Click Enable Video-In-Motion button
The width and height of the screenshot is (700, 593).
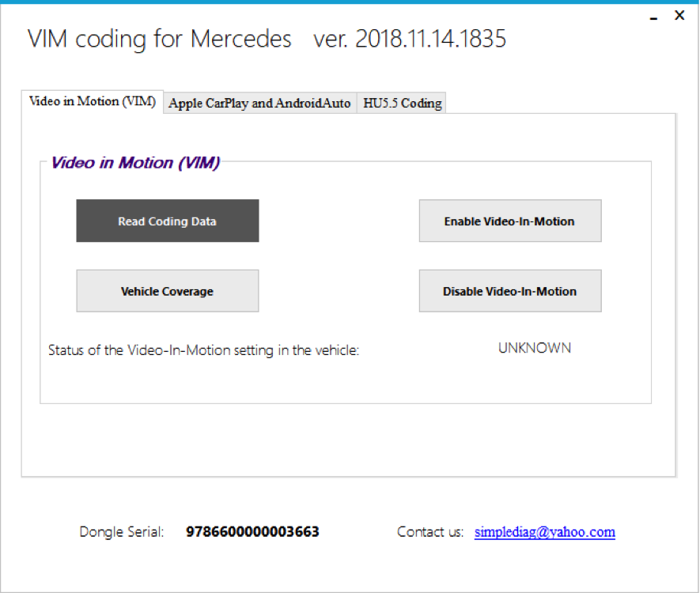(510, 221)
